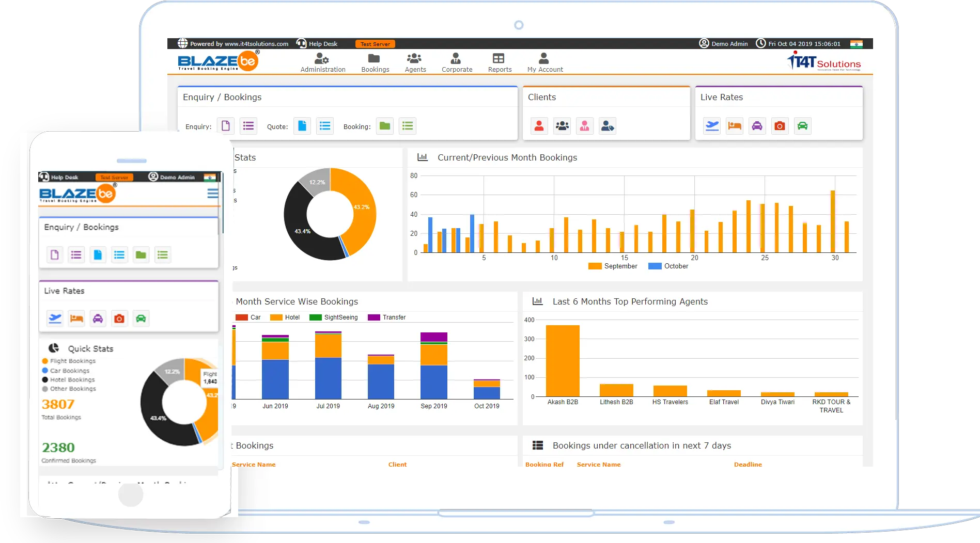Click the Akash B2B bar in top agents chart
Viewport: 980px width, 543px height.
(563, 361)
